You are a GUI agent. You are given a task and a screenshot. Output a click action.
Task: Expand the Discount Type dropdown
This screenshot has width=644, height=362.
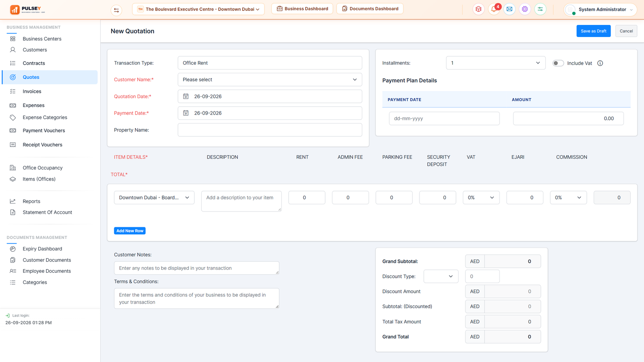(441, 276)
